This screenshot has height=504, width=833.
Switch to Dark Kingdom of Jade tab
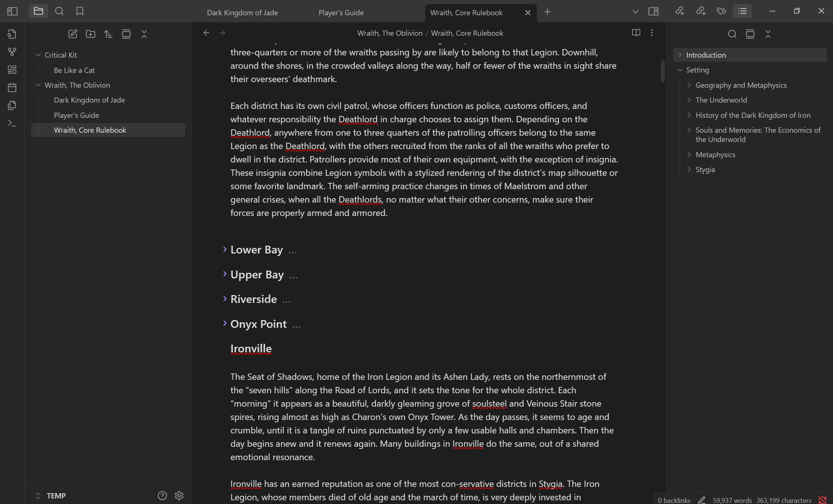tap(243, 13)
